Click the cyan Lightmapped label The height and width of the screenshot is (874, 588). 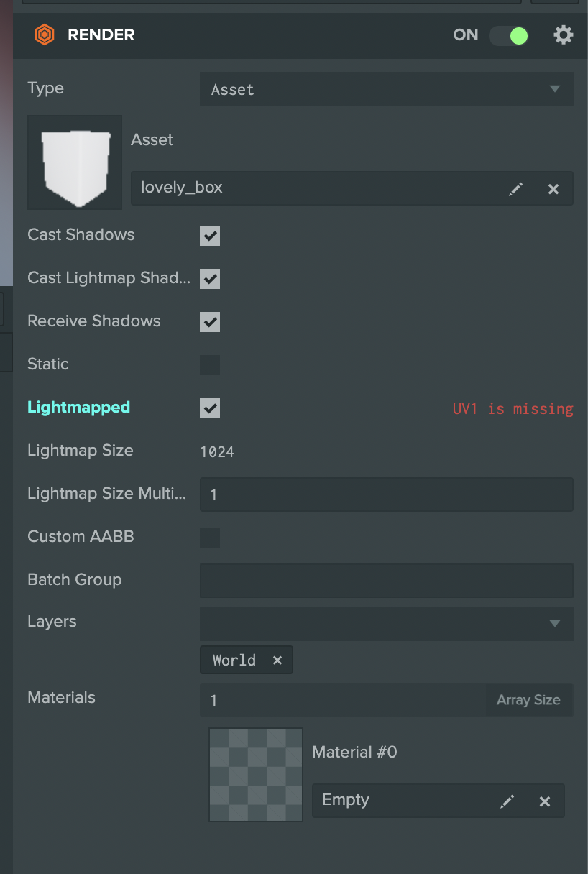click(78, 407)
